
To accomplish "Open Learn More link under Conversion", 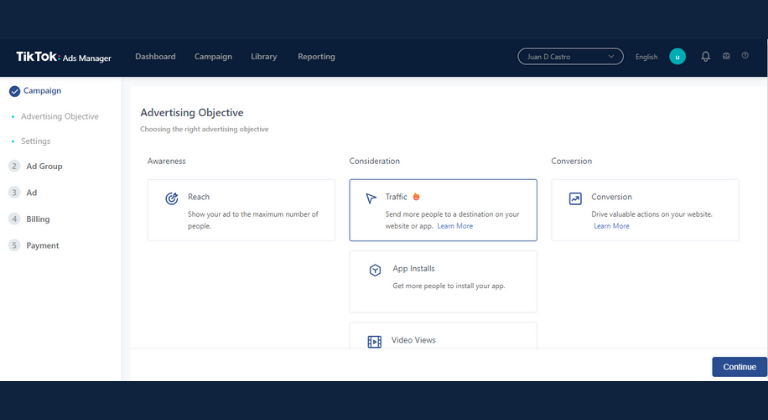I will [611, 226].
